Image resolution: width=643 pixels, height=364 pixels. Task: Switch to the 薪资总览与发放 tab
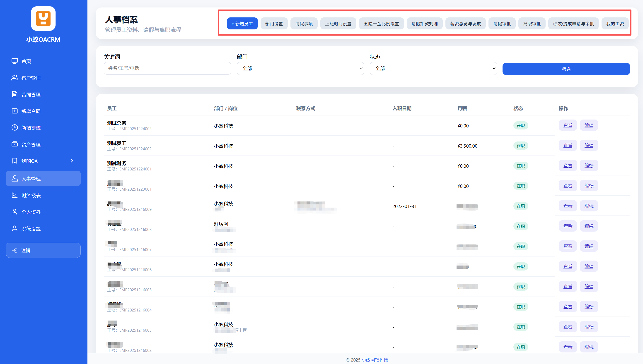coord(465,24)
